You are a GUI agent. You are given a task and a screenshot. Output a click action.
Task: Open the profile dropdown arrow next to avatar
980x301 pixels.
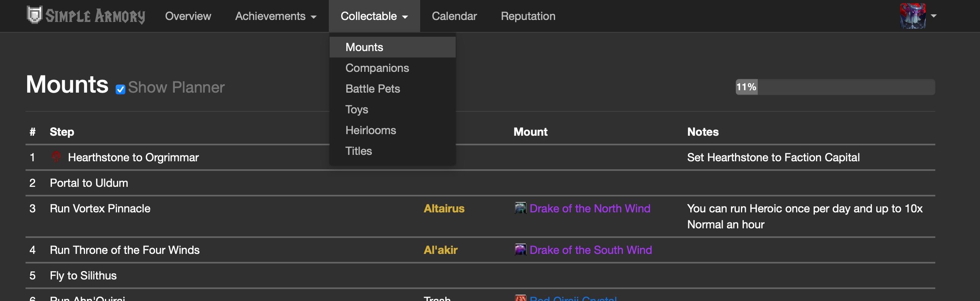pos(934,16)
